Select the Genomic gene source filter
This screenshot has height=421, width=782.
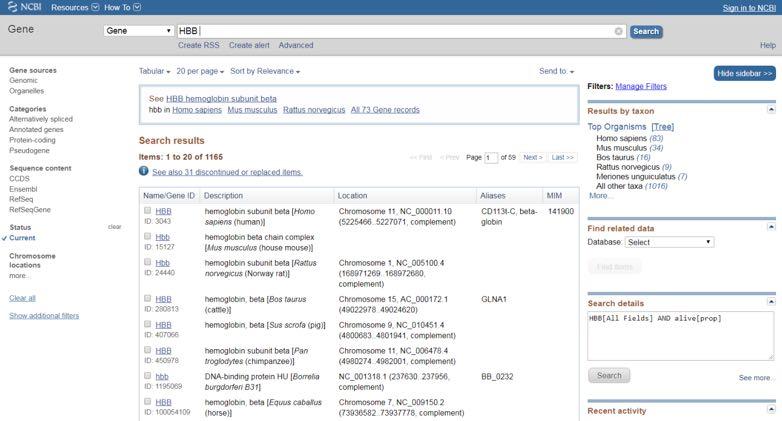point(23,80)
